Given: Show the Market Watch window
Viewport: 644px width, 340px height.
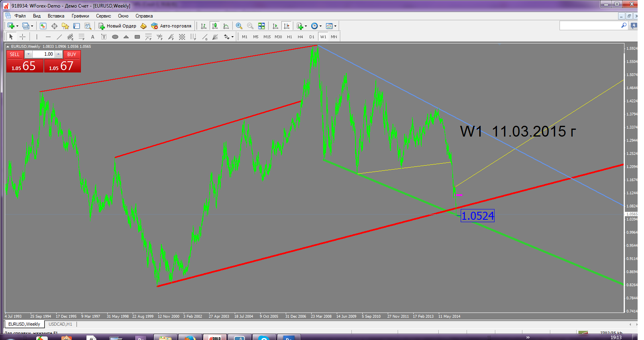Looking at the screenshot, I should (43, 26).
